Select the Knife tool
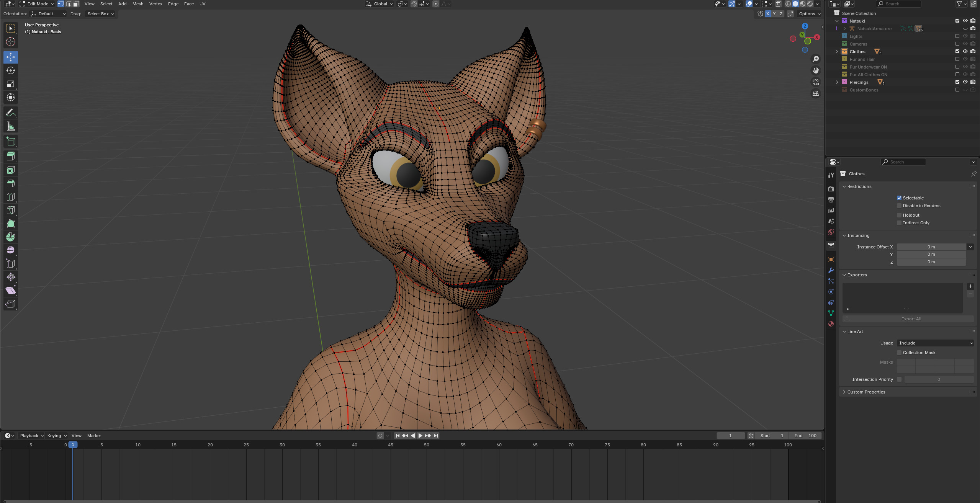 tap(11, 210)
